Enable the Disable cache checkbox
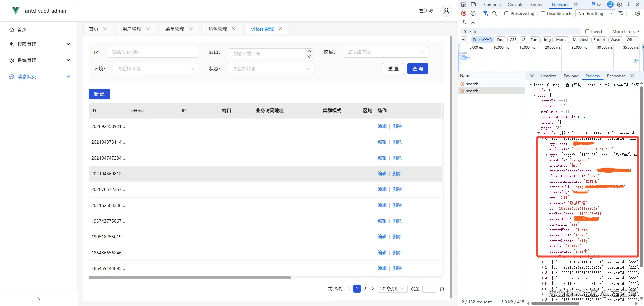The height and width of the screenshot is (306, 644). [543, 13]
